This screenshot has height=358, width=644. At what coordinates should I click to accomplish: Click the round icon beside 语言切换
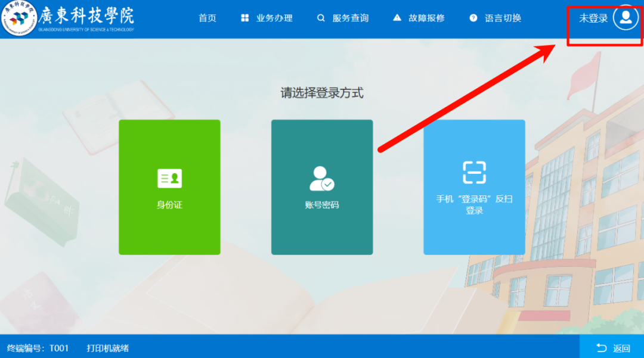point(473,18)
